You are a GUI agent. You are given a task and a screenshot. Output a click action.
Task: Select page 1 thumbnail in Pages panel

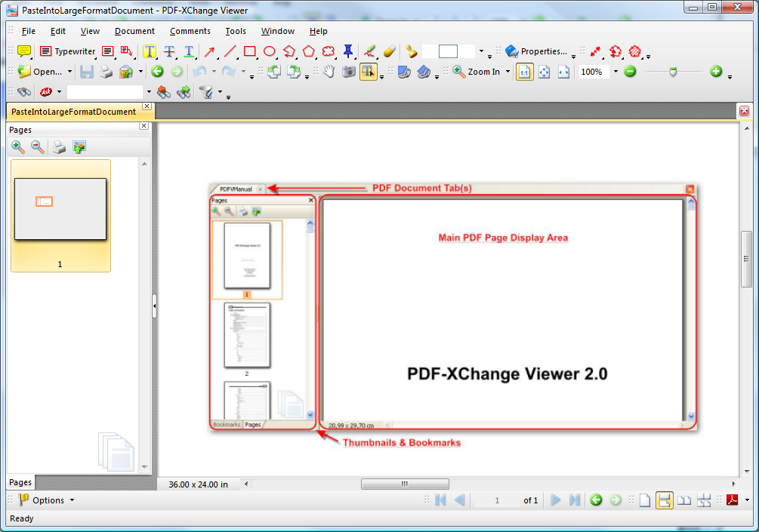pyautogui.click(x=60, y=209)
